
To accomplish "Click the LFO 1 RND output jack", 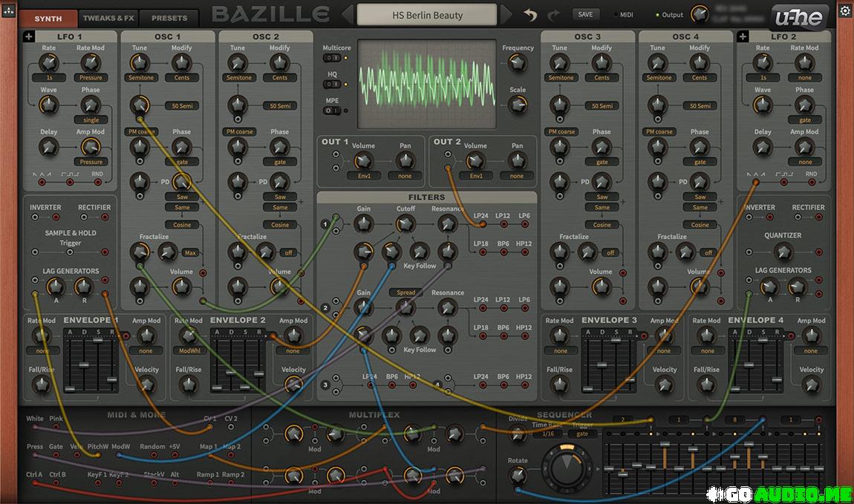I will coord(97,183).
